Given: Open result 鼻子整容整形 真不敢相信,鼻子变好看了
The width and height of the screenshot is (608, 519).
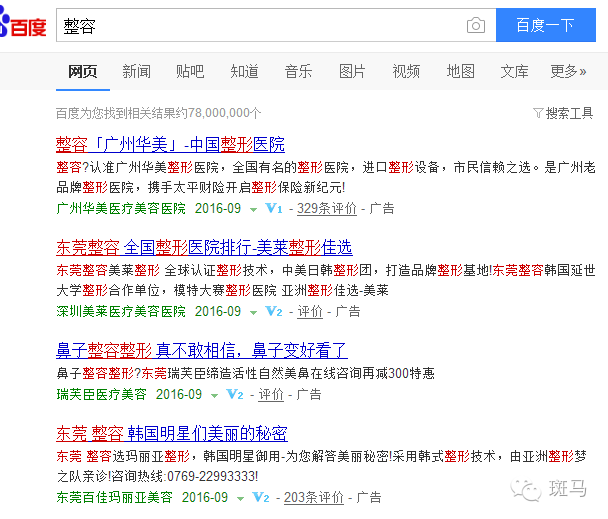Looking at the screenshot, I should (x=202, y=351).
